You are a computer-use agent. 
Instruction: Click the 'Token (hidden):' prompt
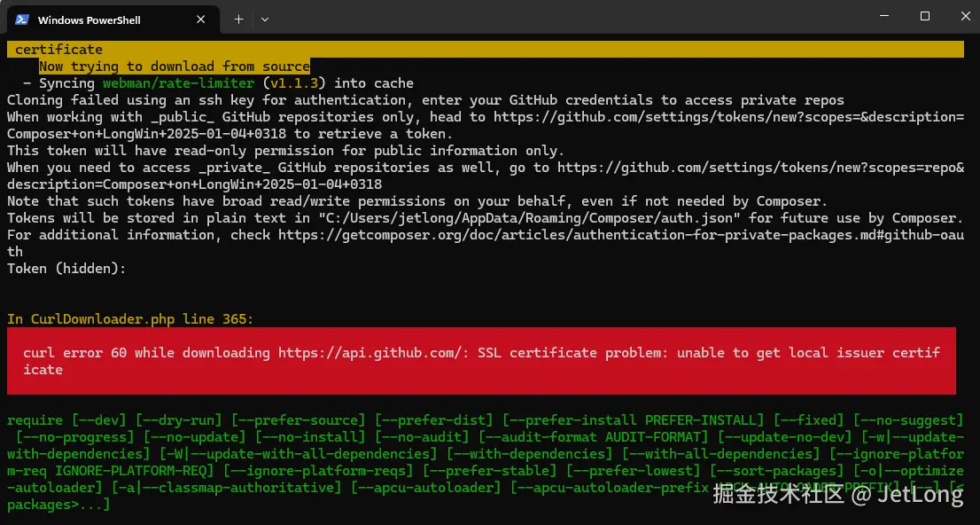66,269
